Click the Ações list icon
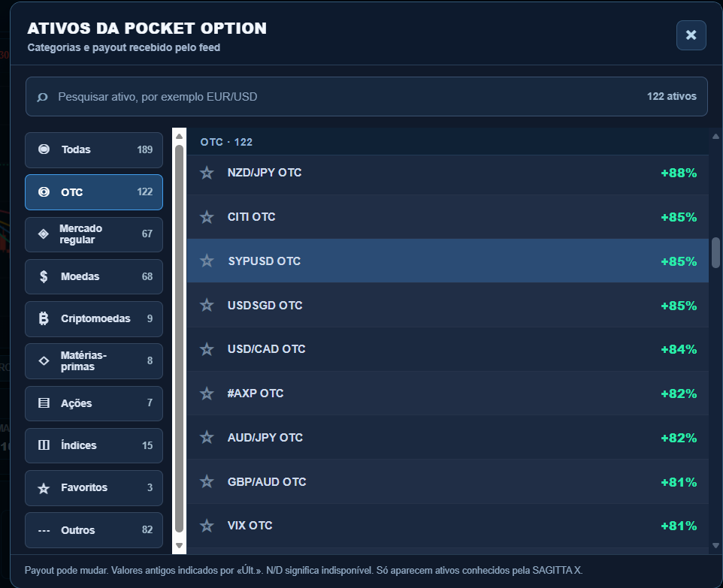This screenshot has height=588, width=723. 44,403
